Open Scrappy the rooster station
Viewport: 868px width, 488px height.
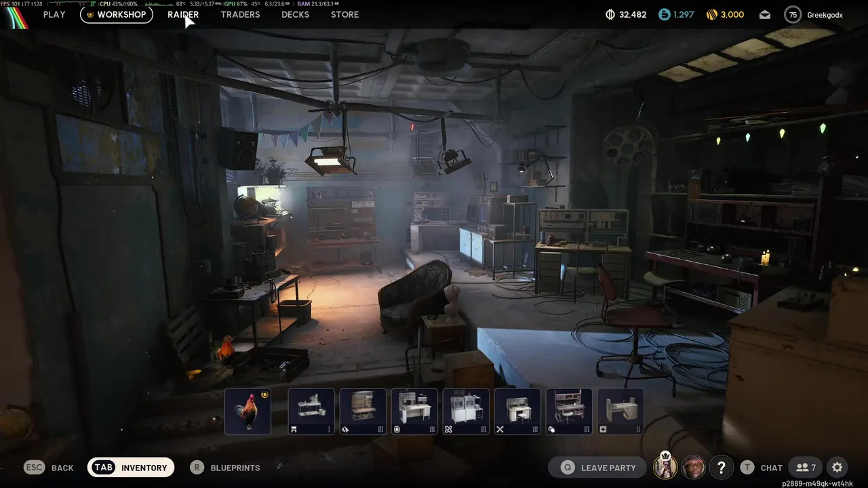click(x=248, y=411)
